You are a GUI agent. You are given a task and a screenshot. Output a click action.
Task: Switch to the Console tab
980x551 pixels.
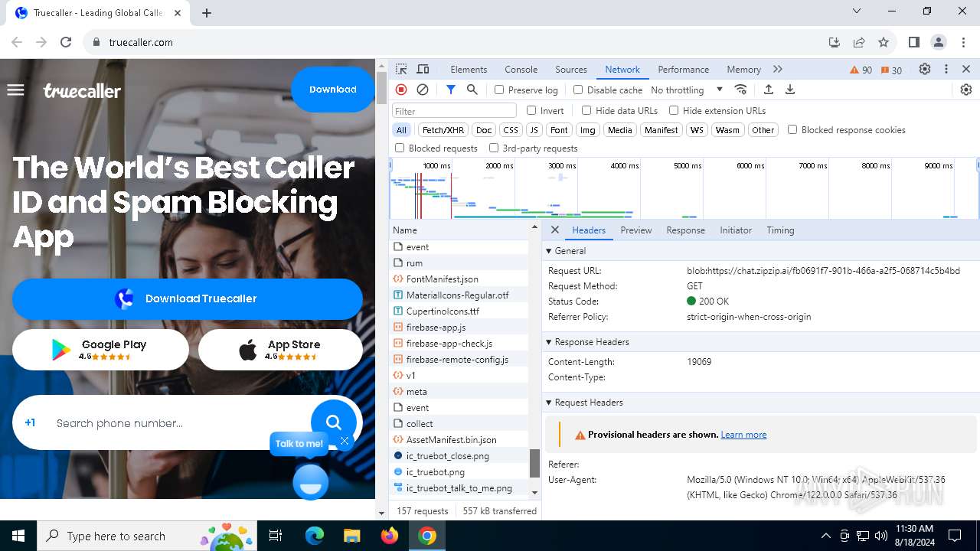[x=521, y=70]
